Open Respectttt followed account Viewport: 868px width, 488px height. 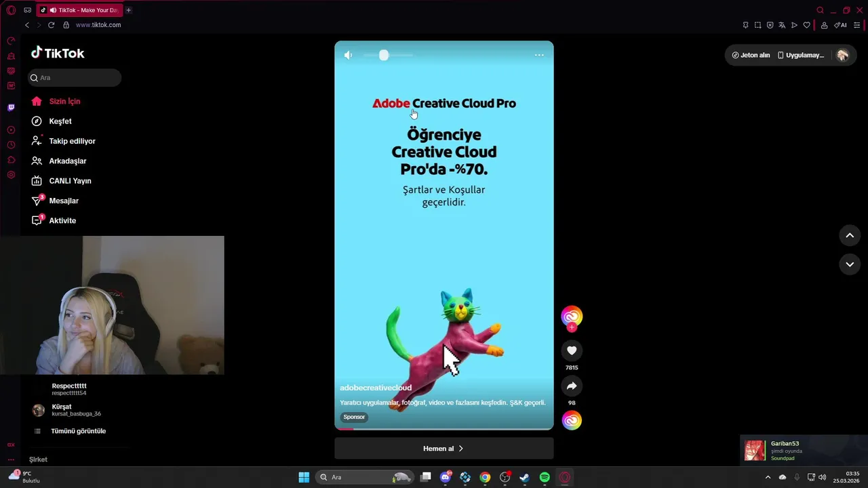[x=69, y=389]
